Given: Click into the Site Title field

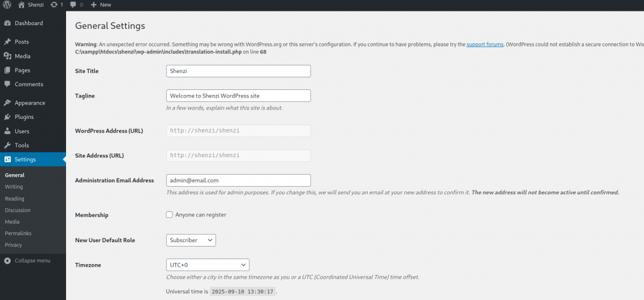Looking at the screenshot, I should tap(238, 70).
